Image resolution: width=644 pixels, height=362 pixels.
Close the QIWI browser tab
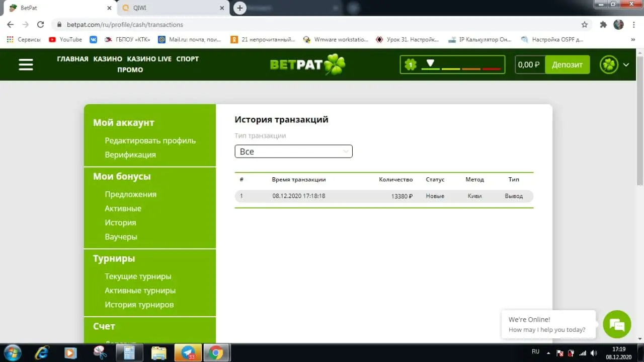click(221, 8)
